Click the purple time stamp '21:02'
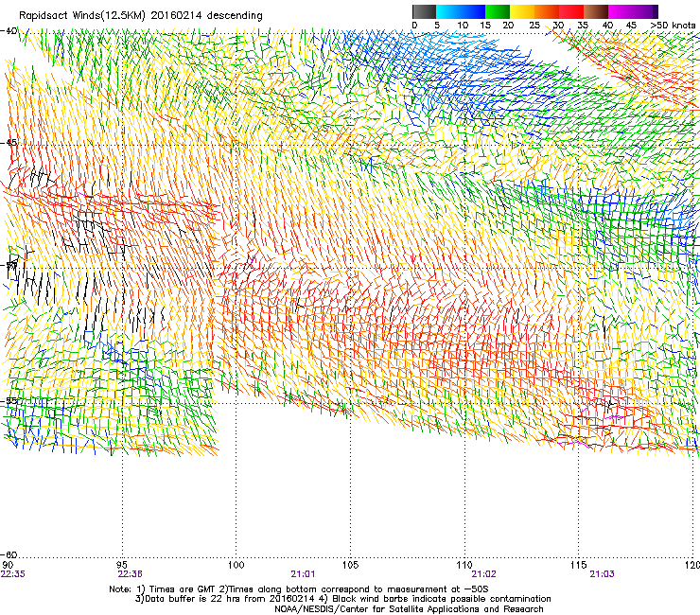The height and width of the screenshot is (615, 700). 484,574
